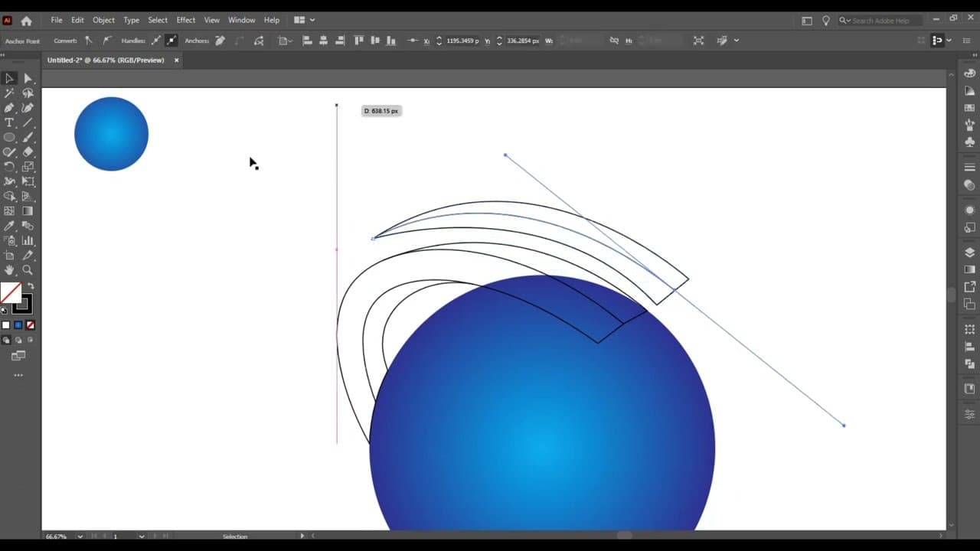Image resolution: width=980 pixels, height=551 pixels.
Task: Select the Magic Wand tool
Action: (x=9, y=93)
